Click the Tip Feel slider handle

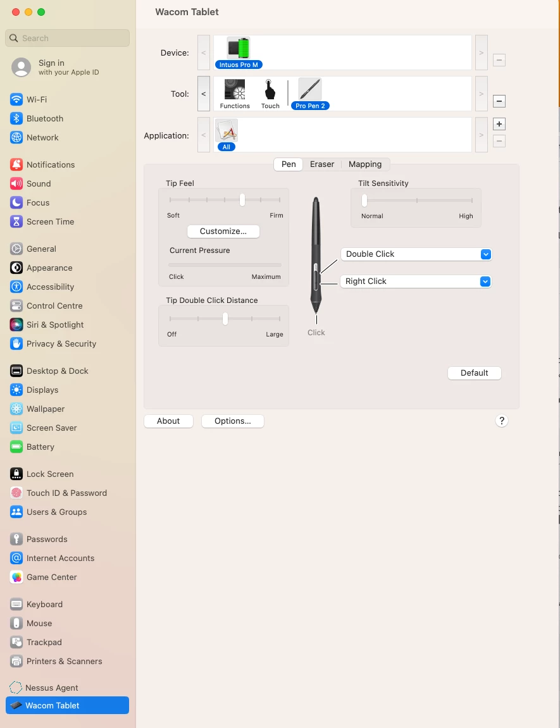242,200
